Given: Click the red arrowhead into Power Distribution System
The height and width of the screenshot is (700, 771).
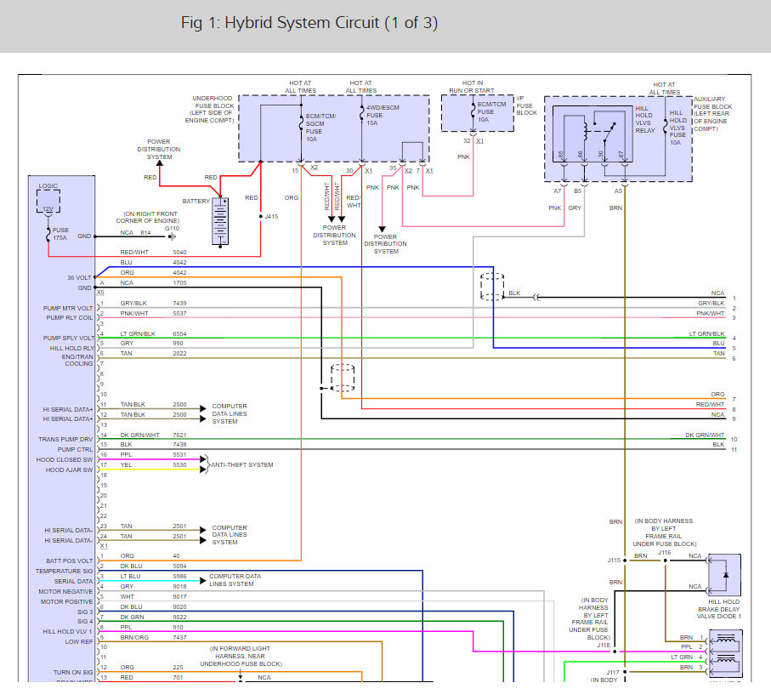Looking at the screenshot, I should coord(159,164).
